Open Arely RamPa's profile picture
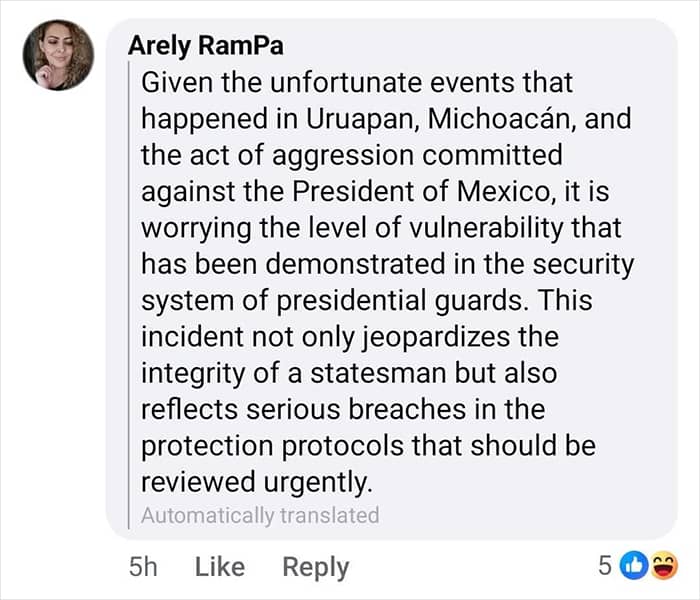The width and height of the screenshot is (700, 600). pos(58,55)
